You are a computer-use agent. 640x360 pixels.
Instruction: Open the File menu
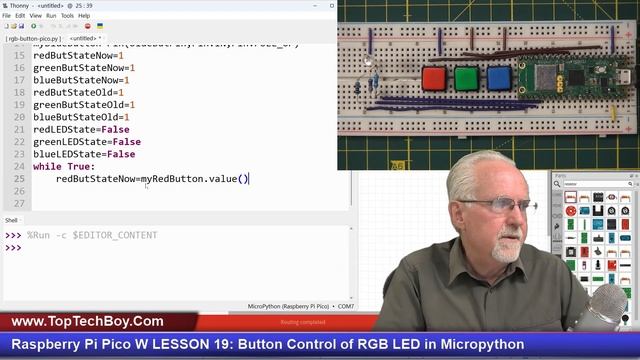(7, 16)
